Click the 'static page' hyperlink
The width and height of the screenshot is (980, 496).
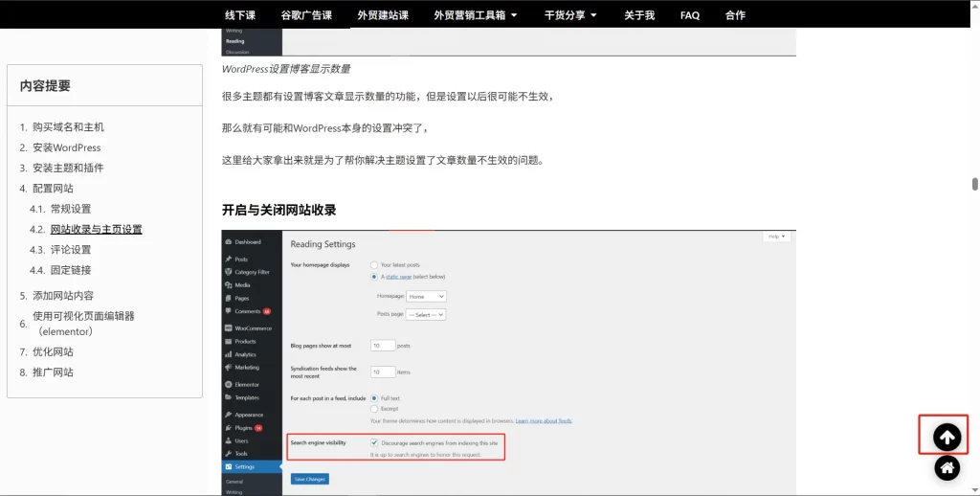click(398, 277)
